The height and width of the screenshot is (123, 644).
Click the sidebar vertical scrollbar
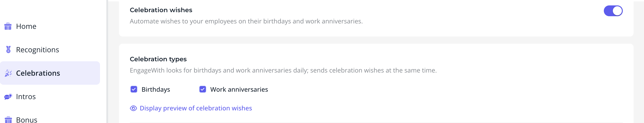(x=107, y=61)
